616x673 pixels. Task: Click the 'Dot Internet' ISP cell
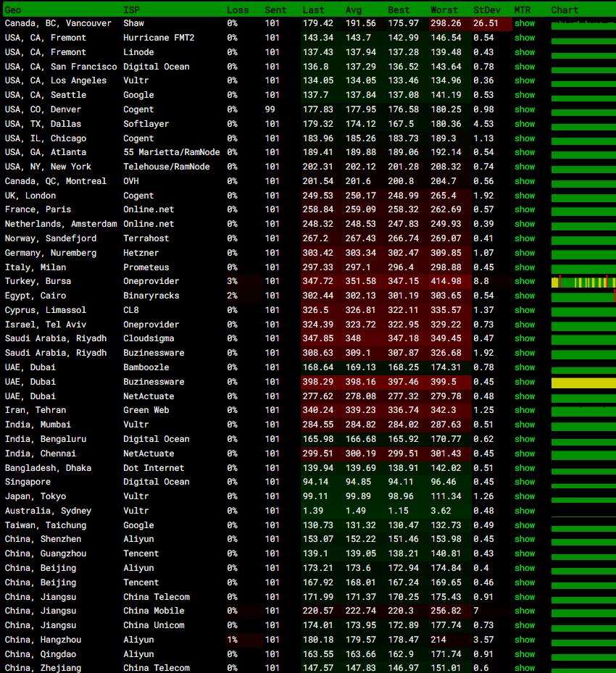coord(154,468)
